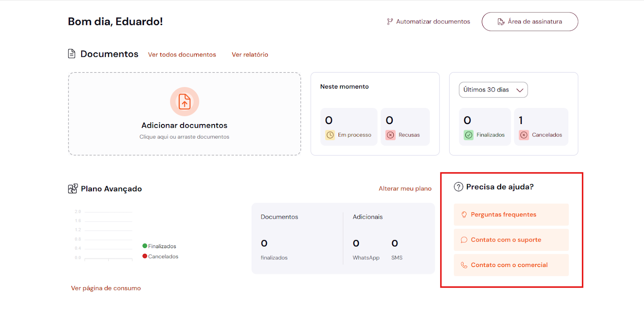
Task: Click the clock icon for Em processo
Action: (x=330, y=135)
